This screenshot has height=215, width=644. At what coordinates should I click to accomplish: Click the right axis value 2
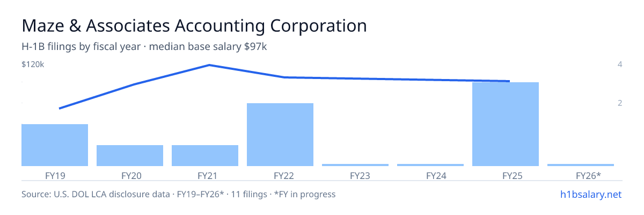click(x=620, y=103)
